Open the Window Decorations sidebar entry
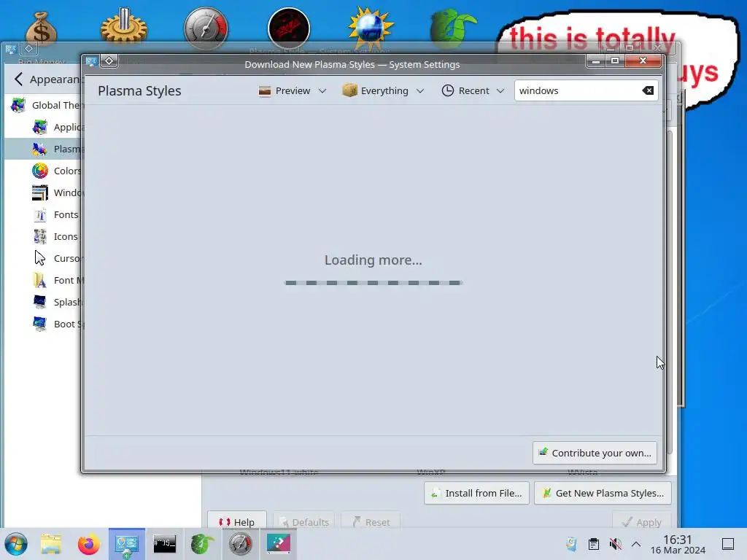 pos(44,192)
